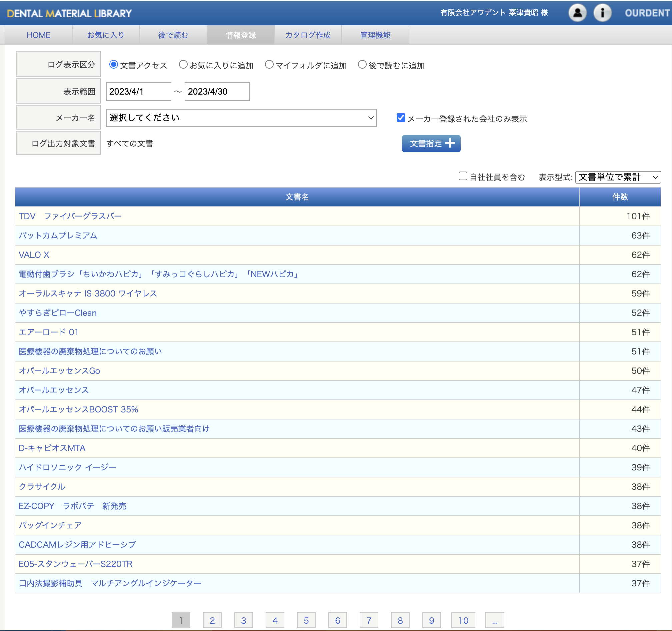Screen dimensions: 672x631
Task: Select お気に入りに追加 radio button
Action: pyautogui.click(x=183, y=65)
